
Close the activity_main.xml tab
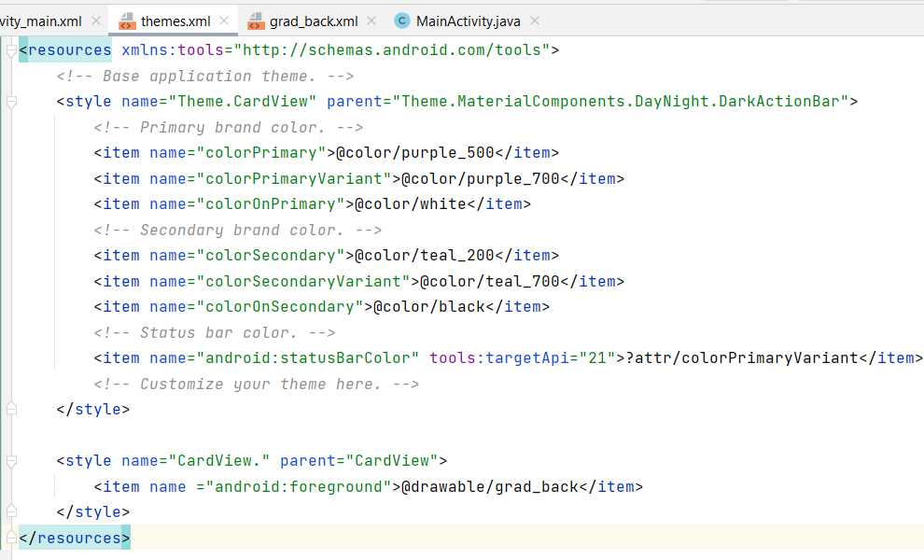click(95, 21)
